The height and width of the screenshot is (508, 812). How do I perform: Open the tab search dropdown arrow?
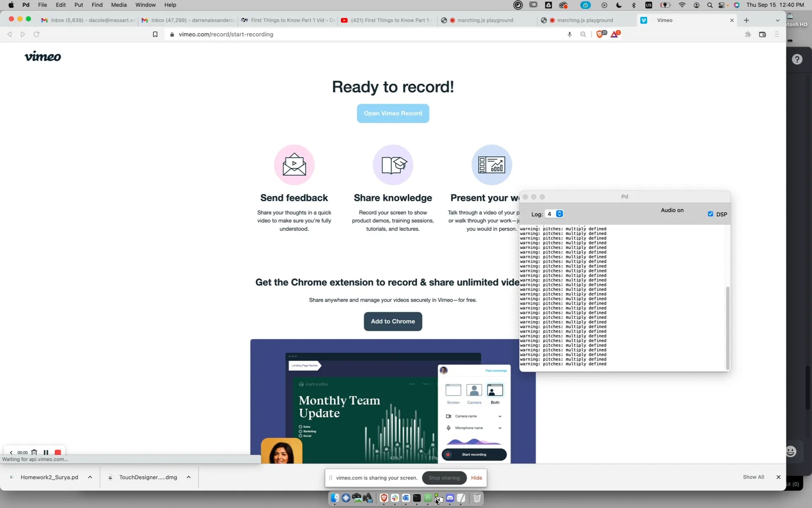777,20
